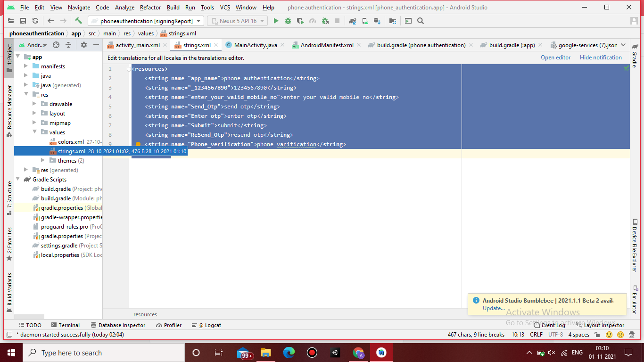Open Device File Explorer side tab
The height and width of the screenshot is (362, 644).
635,246
